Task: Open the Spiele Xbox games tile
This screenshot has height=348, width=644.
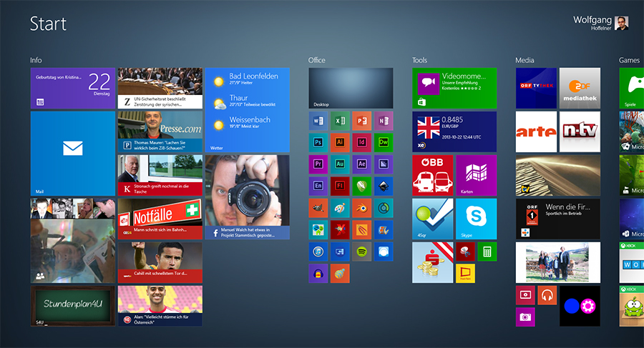Action: (x=632, y=88)
